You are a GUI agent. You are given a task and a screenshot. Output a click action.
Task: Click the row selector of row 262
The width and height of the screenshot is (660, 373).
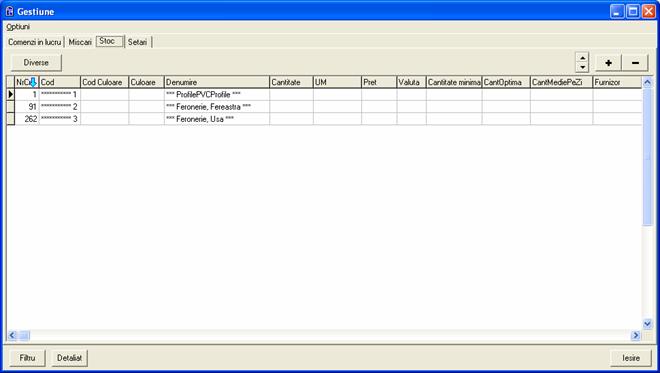pyautogui.click(x=11, y=119)
